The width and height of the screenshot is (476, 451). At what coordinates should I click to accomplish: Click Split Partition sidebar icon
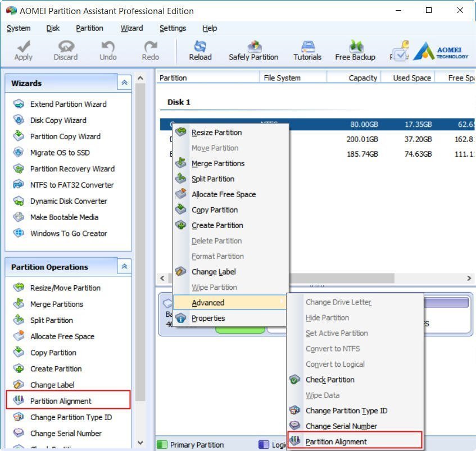coord(19,320)
